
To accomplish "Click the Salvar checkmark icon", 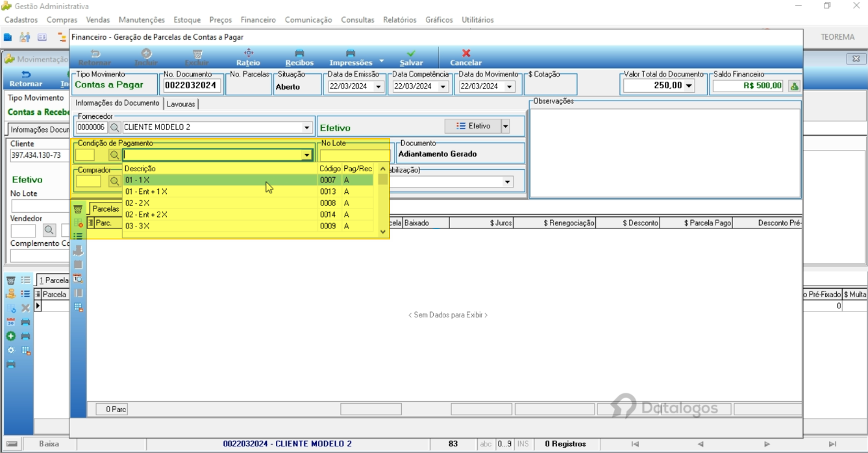I will tap(411, 54).
